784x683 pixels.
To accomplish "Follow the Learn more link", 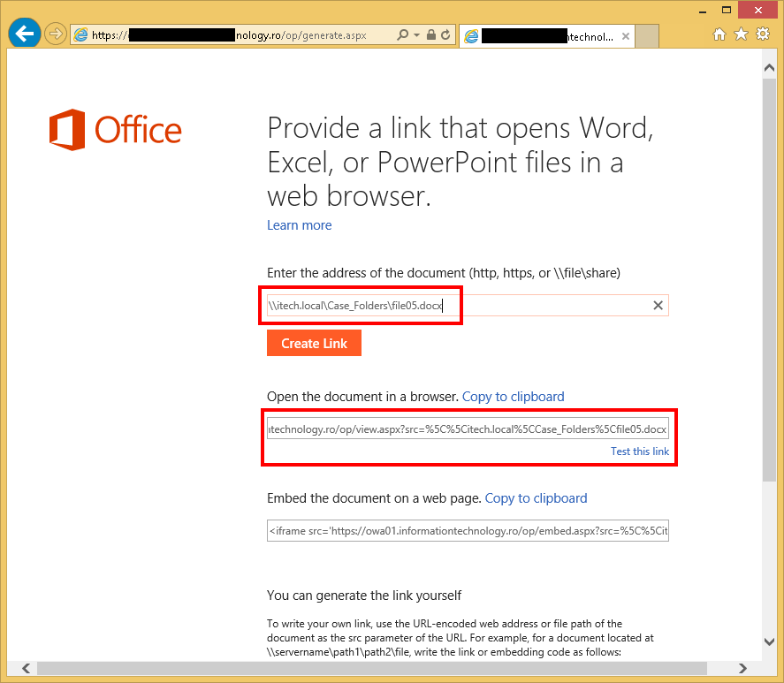I will click(x=299, y=225).
